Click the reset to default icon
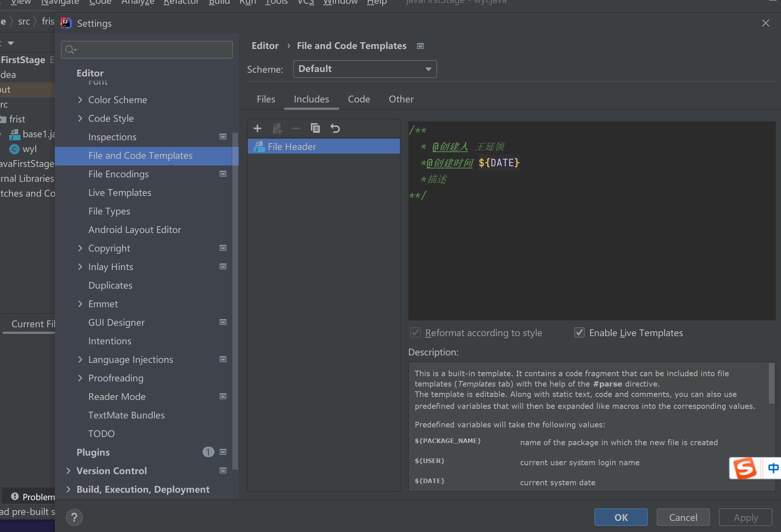Viewport: 781px width, 532px height. [x=335, y=128]
